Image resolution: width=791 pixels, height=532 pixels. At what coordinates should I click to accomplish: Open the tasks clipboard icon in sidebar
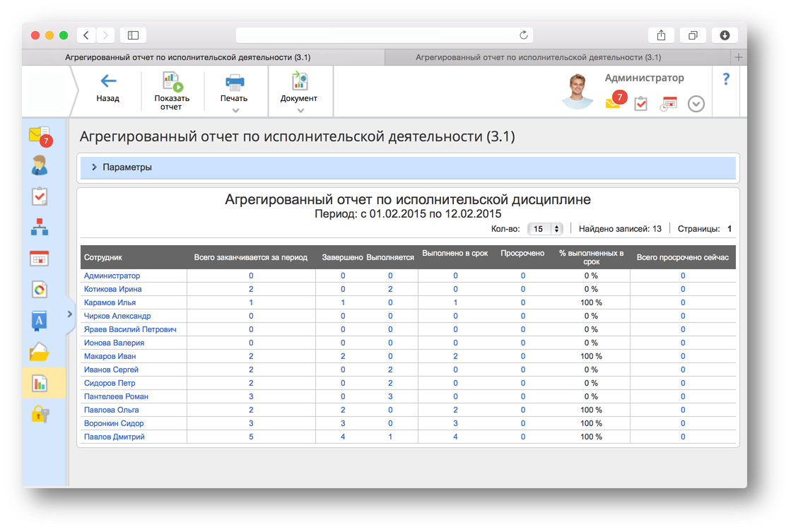point(40,196)
